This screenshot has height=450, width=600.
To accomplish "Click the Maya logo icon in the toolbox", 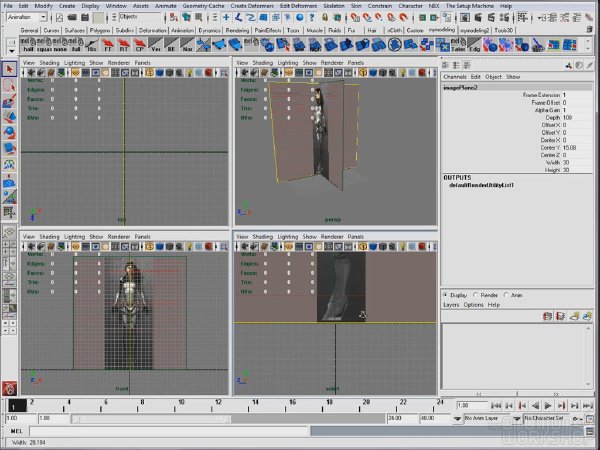I will [9, 388].
